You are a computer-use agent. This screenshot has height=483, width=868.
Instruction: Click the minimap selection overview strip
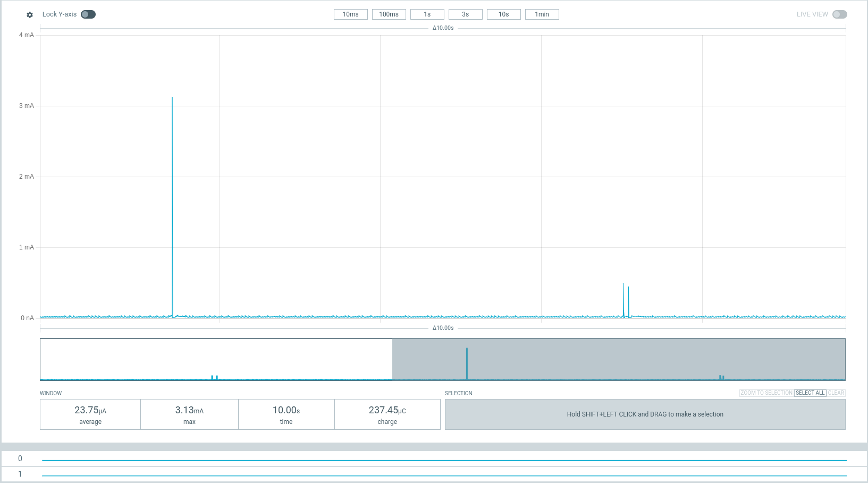point(443,359)
